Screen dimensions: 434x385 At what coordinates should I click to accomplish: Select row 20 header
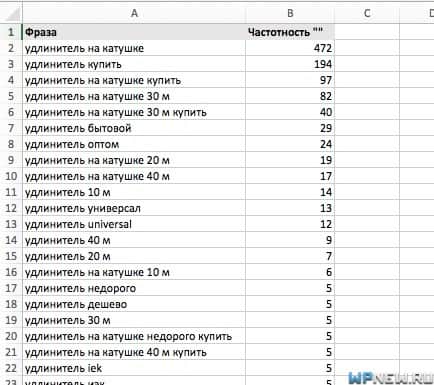click(x=11, y=336)
